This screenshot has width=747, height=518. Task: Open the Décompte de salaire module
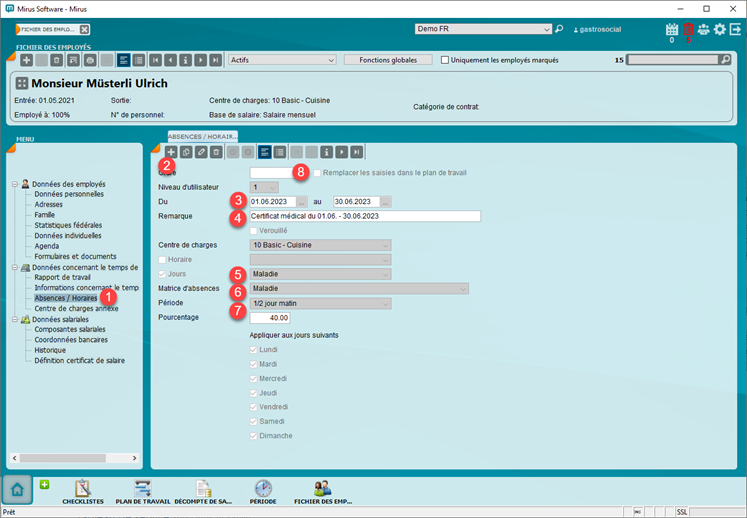click(x=204, y=490)
